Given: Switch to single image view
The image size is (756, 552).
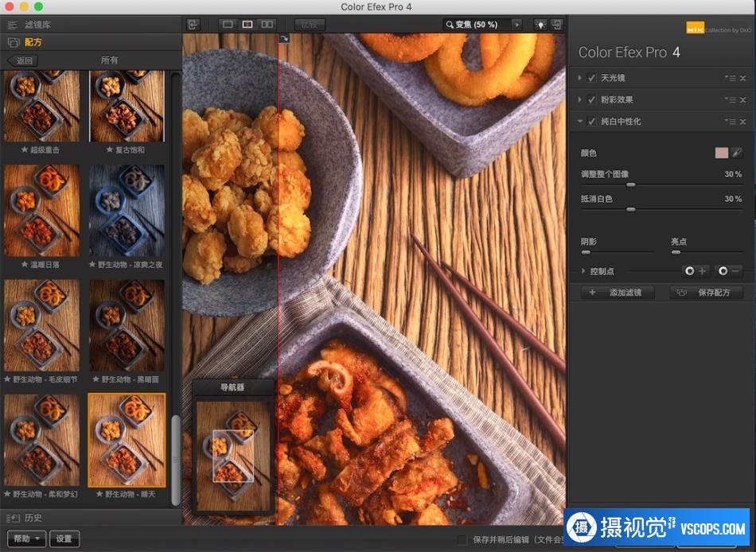Looking at the screenshot, I should tap(228, 25).
